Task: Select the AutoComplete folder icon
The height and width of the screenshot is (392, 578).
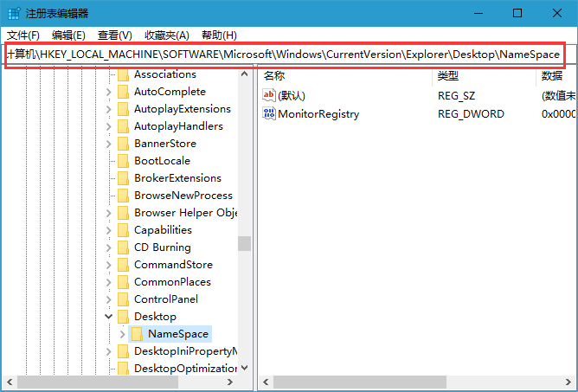Action: [x=123, y=92]
